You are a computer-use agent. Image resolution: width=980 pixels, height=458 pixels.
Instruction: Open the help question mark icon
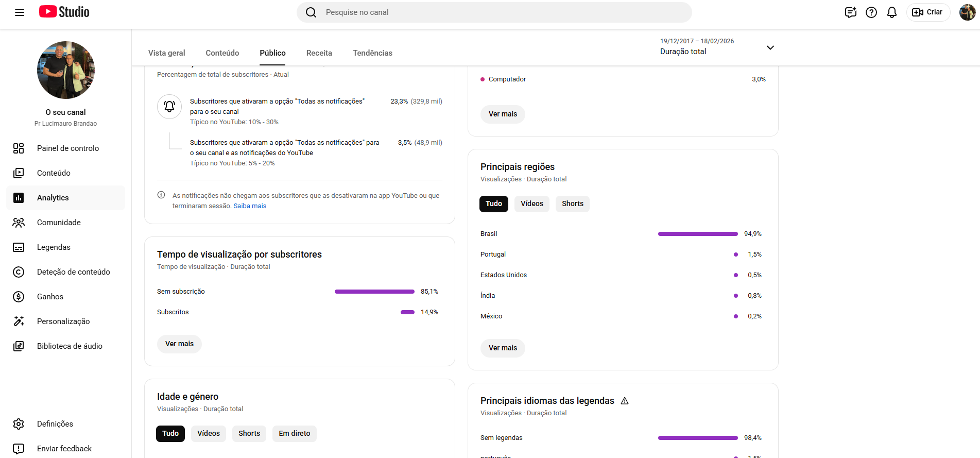pos(871,12)
